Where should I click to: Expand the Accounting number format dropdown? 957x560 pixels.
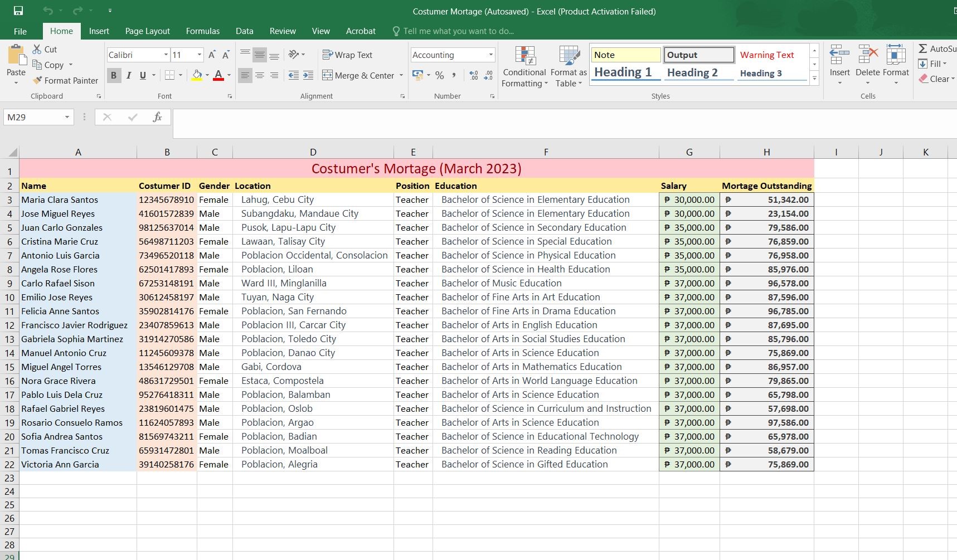coord(490,55)
